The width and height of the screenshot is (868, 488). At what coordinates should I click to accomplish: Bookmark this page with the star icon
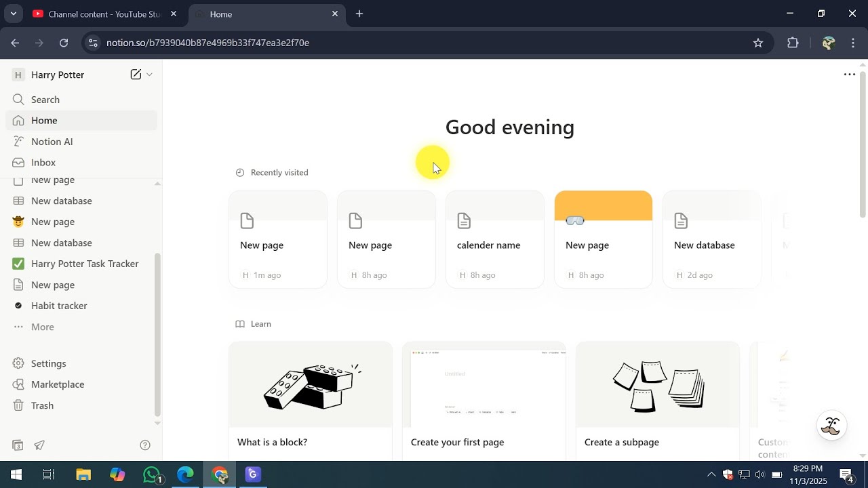[758, 43]
